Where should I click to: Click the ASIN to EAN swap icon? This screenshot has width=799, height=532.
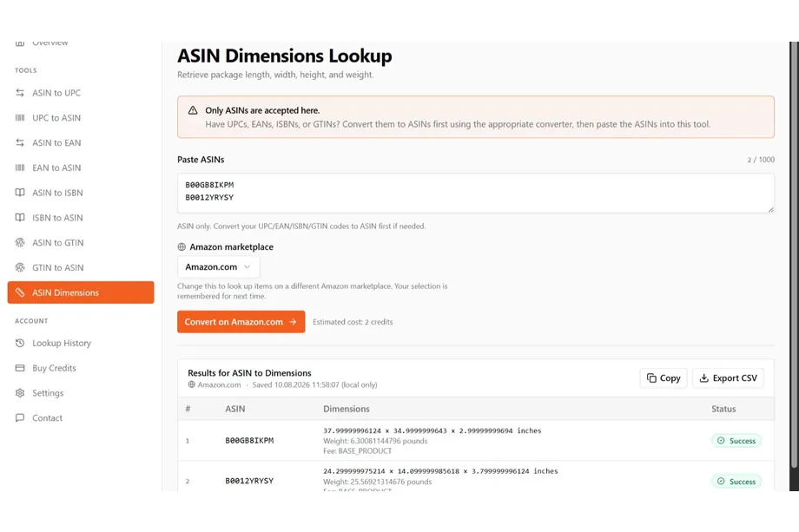pos(20,142)
